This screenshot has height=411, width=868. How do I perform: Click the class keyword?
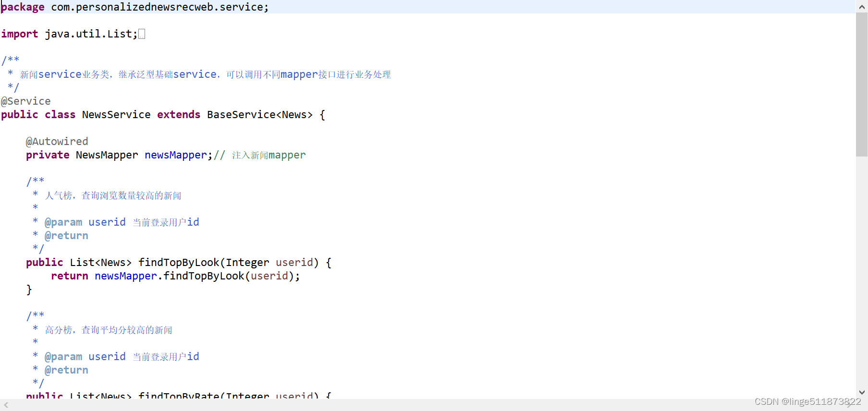60,115
